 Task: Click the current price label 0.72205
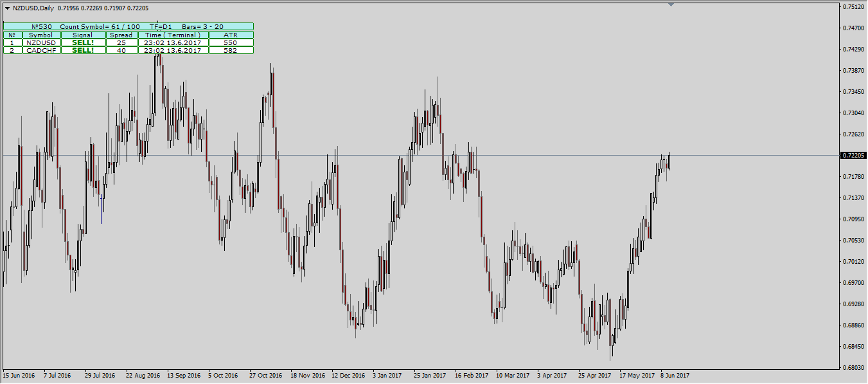[x=853, y=156]
